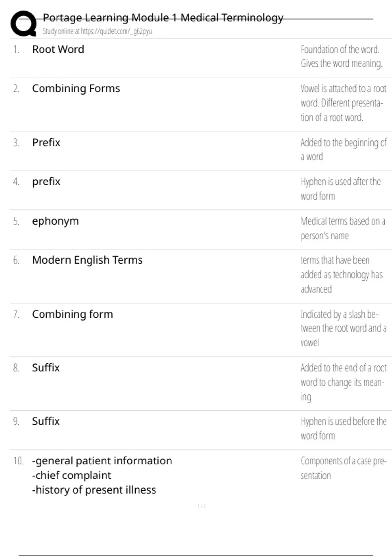Click the Combining form term in row 7
This screenshot has height=556, width=392.
[72, 314]
